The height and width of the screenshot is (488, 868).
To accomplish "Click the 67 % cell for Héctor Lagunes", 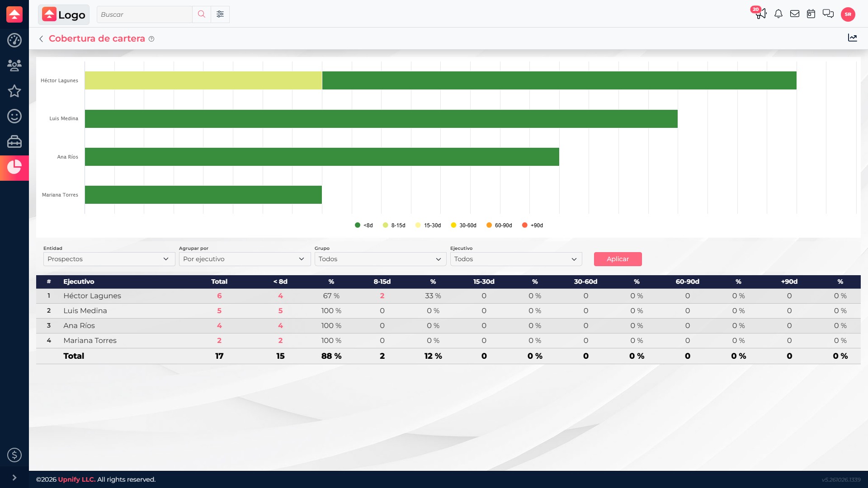I will pos(331,296).
